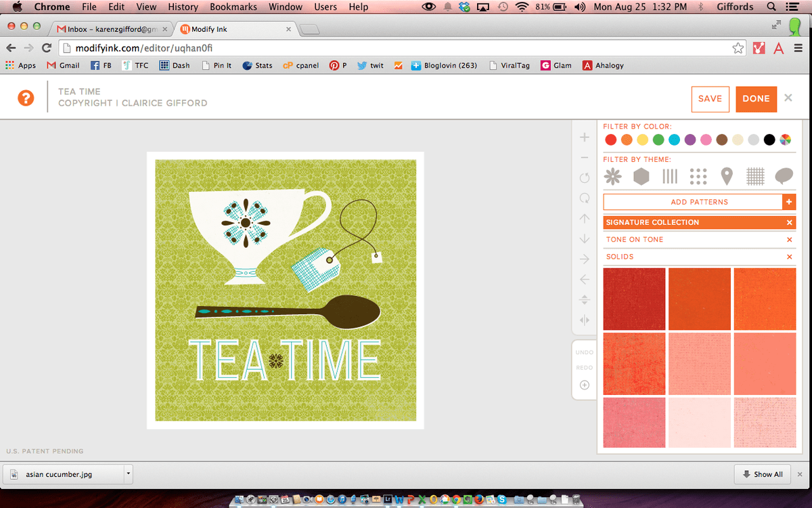Screen dimensions: 812x508
Task: Filter patterns by the speech bubble theme icon
Action: (x=784, y=177)
